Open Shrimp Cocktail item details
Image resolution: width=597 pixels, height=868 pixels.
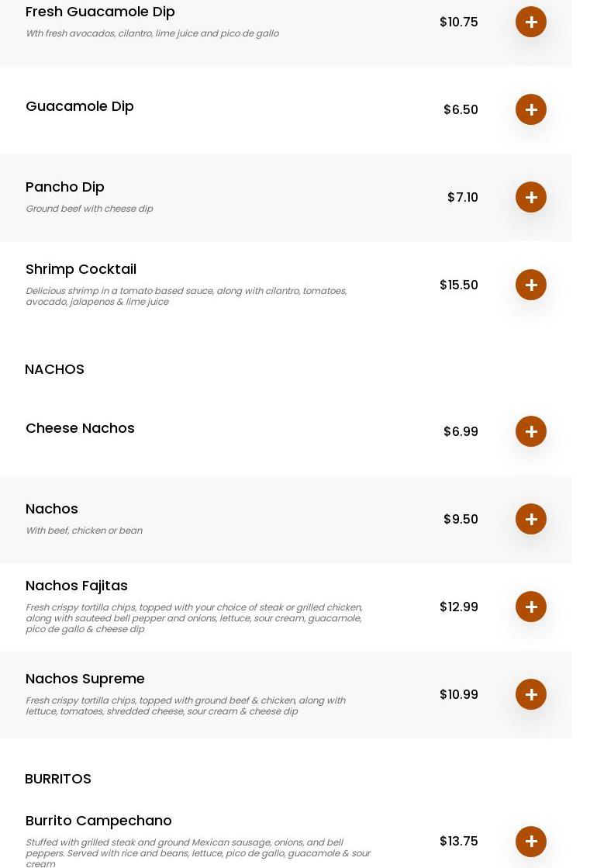tap(81, 269)
